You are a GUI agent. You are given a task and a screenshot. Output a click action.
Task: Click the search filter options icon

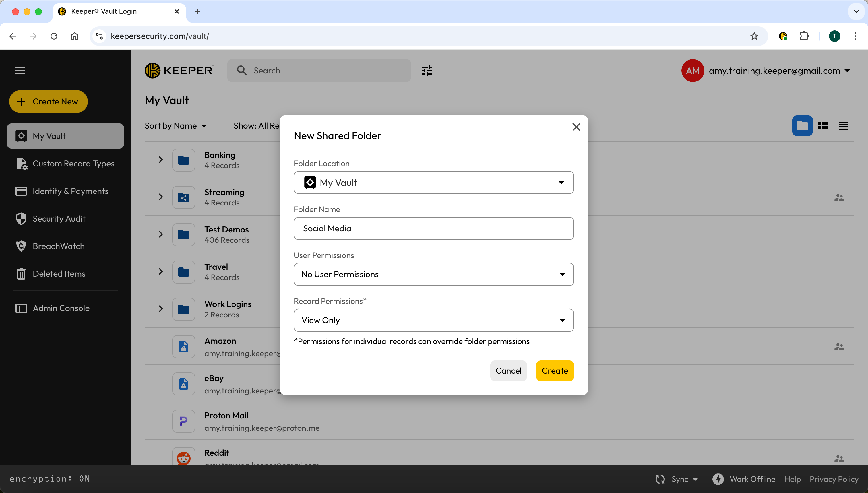tap(427, 70)
